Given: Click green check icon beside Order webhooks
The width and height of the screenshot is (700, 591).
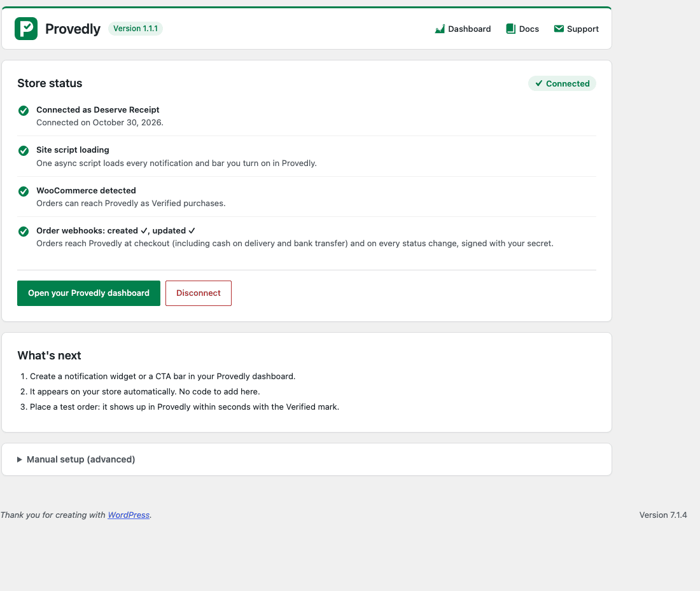Looking at the screenshot, I should coord(24,232).
